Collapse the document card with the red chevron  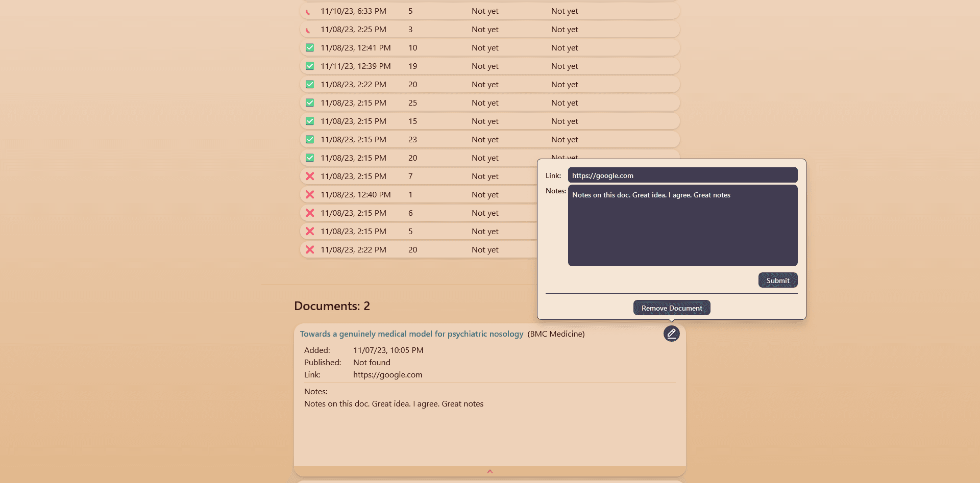[489, 471]
